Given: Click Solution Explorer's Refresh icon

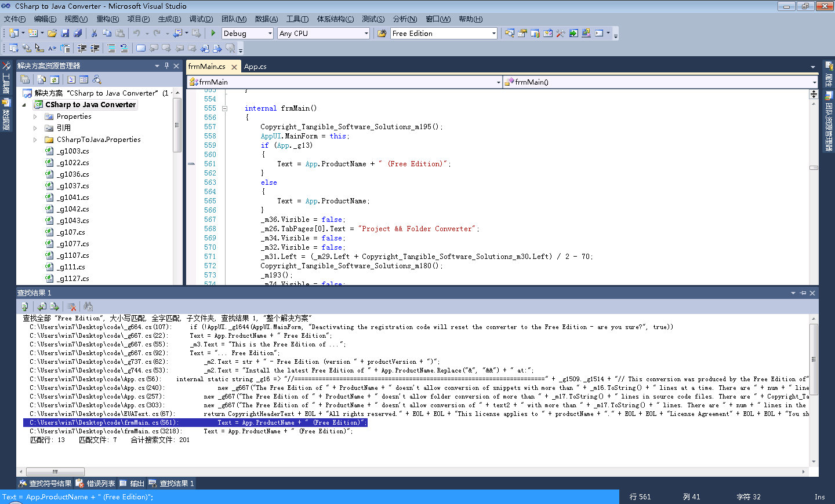Looking at the screenshot, I should pos(55,79).
